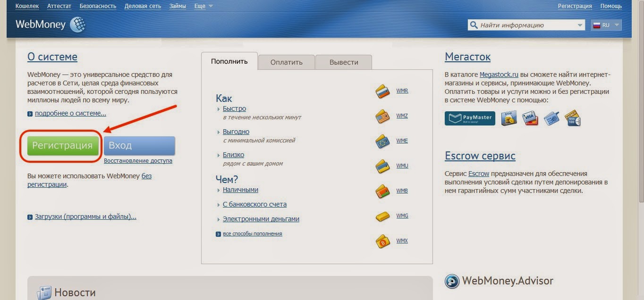
Task: Click the green Регистрация button
Action: [x=63, y=146]
